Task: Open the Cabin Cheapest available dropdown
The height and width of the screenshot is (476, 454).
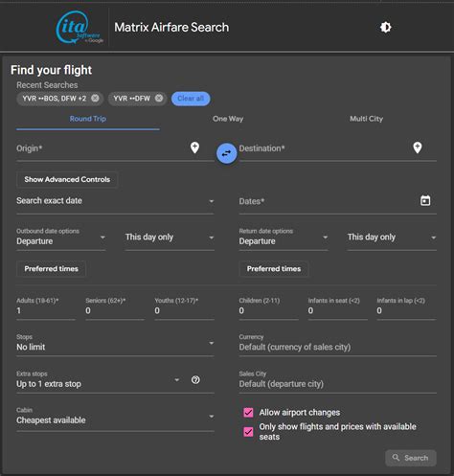Action: 115,419
